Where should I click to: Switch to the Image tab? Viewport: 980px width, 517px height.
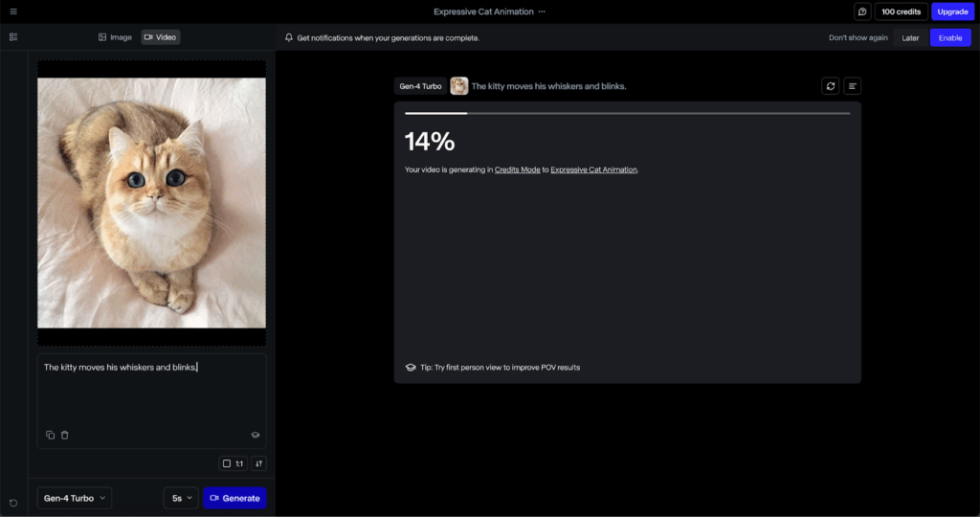tap(115, 37)
